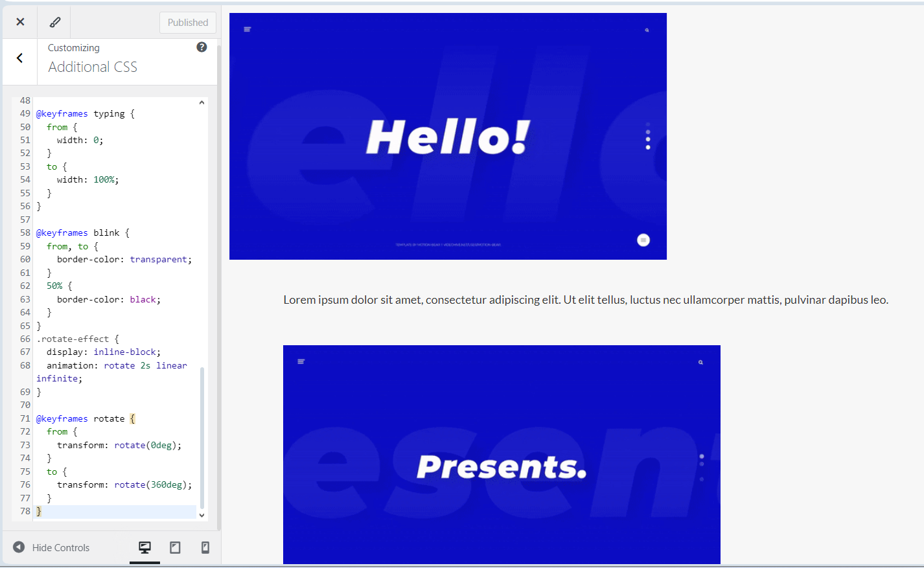Click the wrapped "infinite;" code text

(x=60, y=379)
